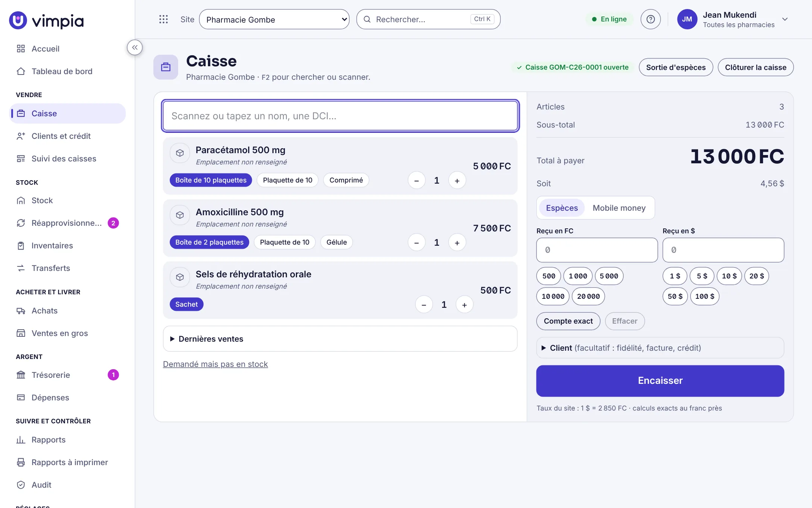This screenshot has width=812, height=508.
Task: Open the Site pharmacy dropdown
Action: pyautogui.click(x=274, y=19)
